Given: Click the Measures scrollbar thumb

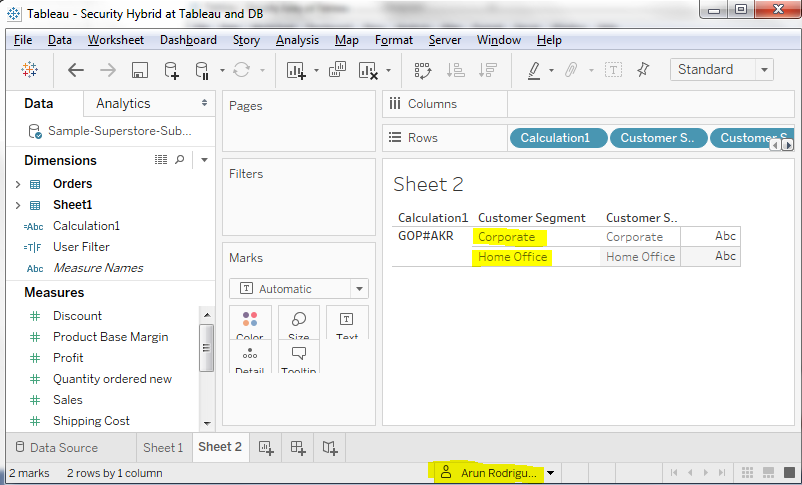Looking at the screenshot, I should (206, 348).
